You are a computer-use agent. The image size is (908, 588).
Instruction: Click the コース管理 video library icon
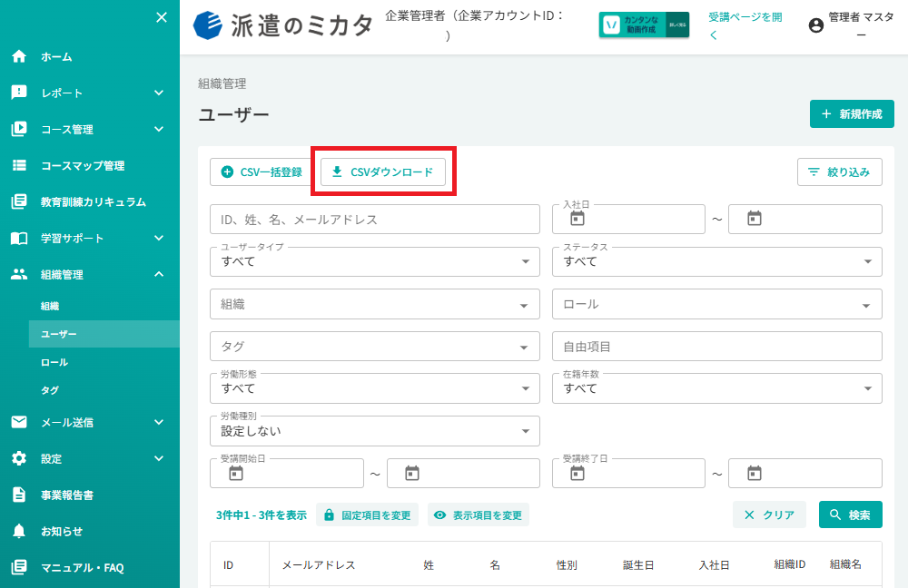point(19,129)
